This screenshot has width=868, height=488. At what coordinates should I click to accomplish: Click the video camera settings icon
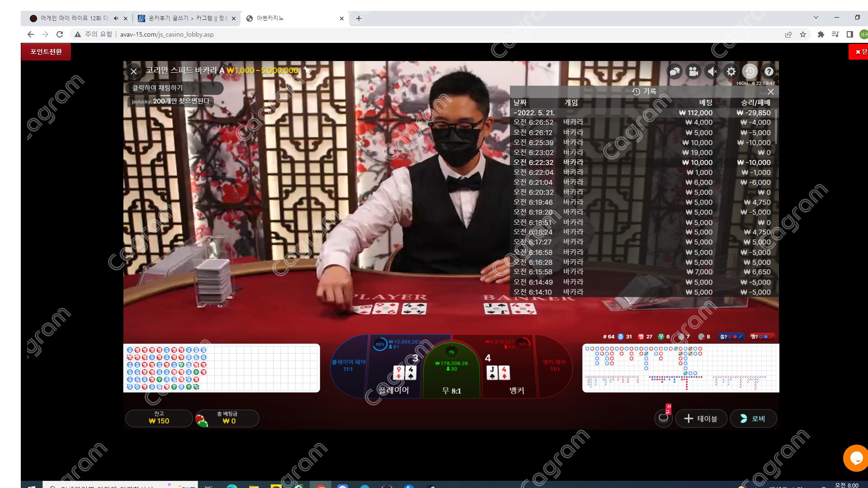tap(693, 72)
